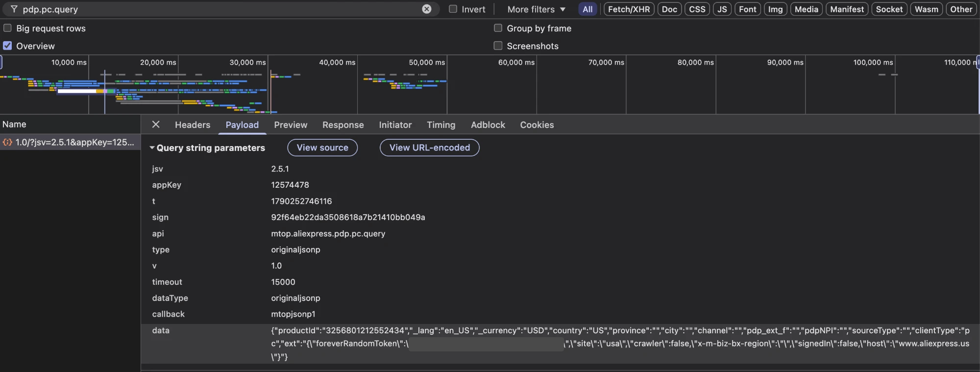Enable the Screenshots checkbox
The width and height of the screenshot is (980, 372).
[x=498, y=46]
